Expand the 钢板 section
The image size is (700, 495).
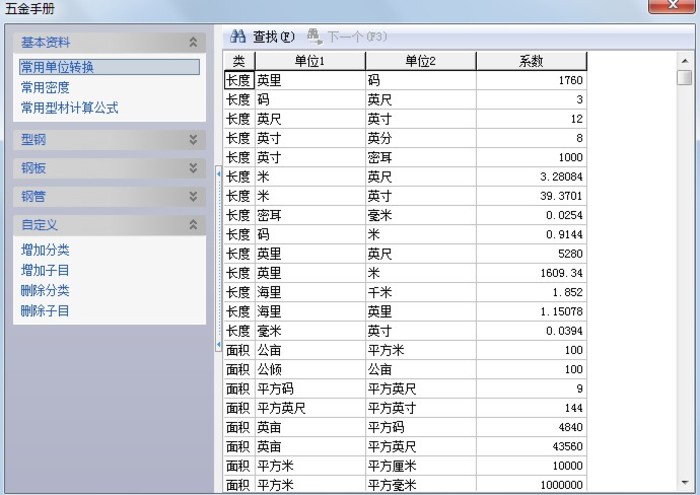pos(193,168)
